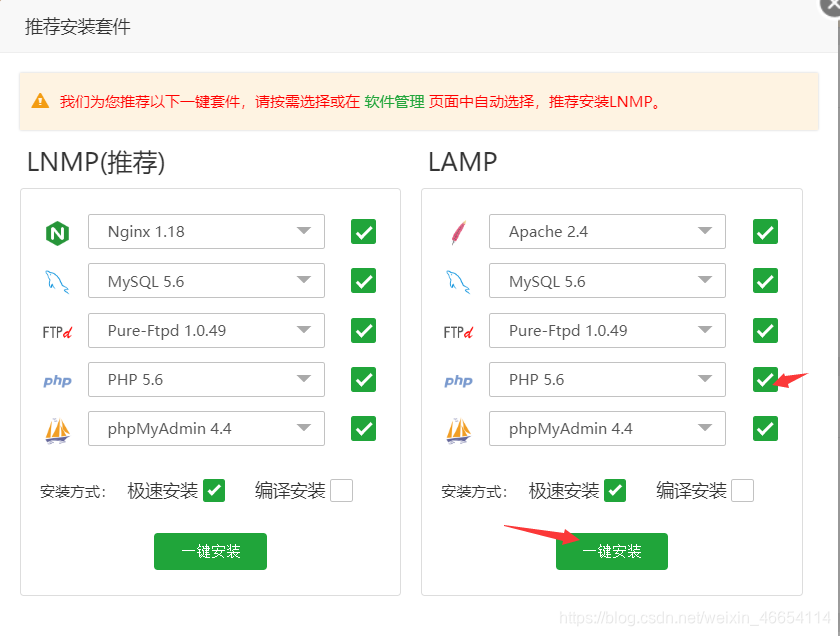Open the 软件管理 link in notice
The width and height of the screenshot is (840, 636).
coord(394,101)
